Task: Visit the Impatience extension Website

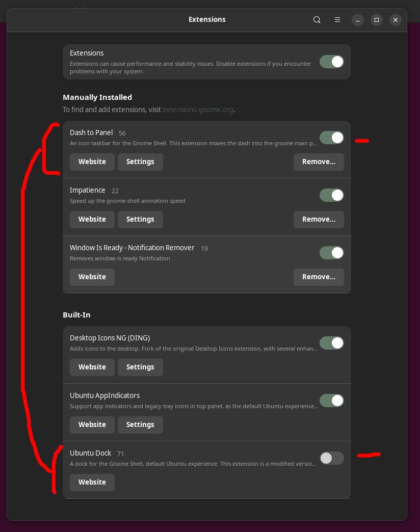Action: point(92,219)
